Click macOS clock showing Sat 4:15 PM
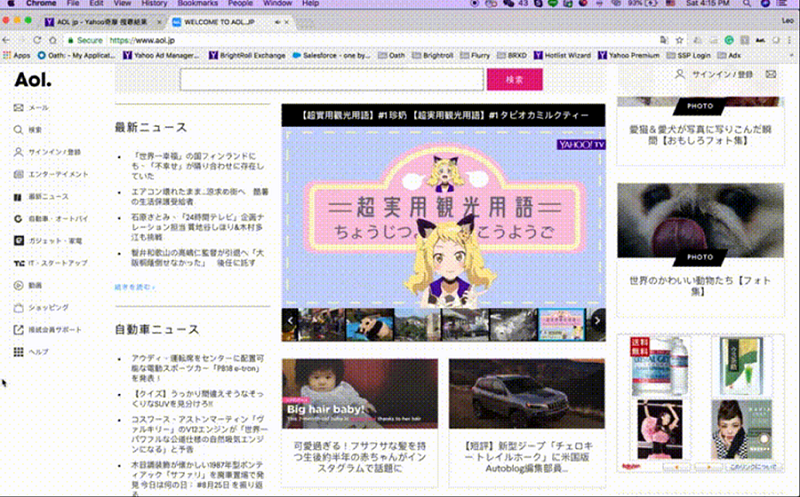Image resolution: width=800 pixels, height=497 pixels. [x=707, y=3]
